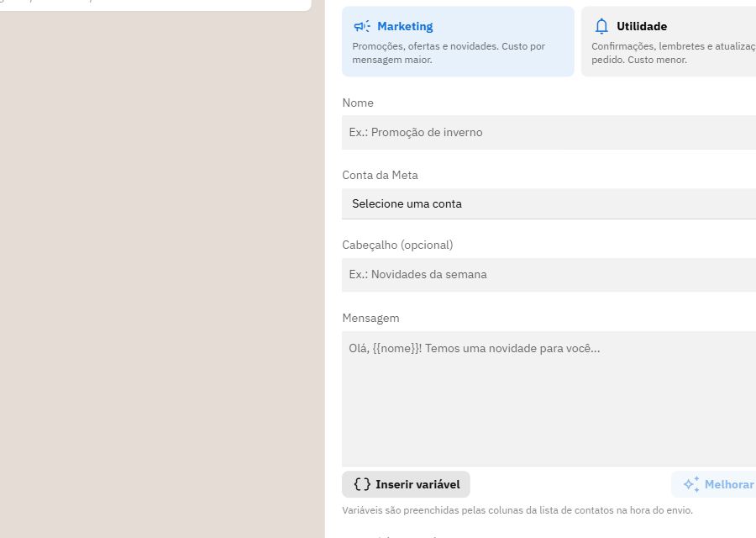Click the Inserir variável button

tap(406, 484)
